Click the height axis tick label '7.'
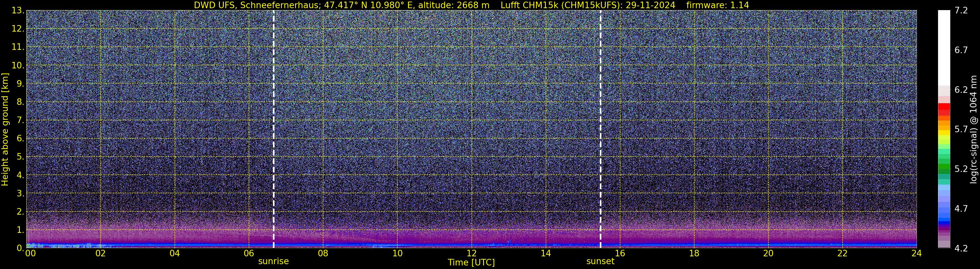 (20, 120)
